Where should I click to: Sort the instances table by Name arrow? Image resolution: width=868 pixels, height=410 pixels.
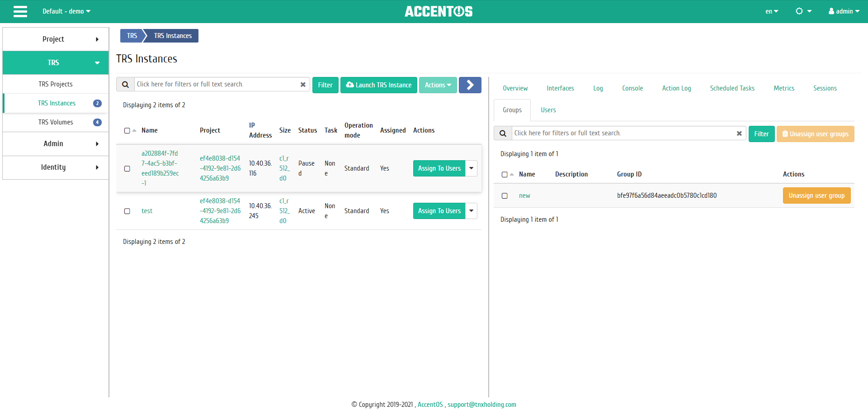pos(134,130)
